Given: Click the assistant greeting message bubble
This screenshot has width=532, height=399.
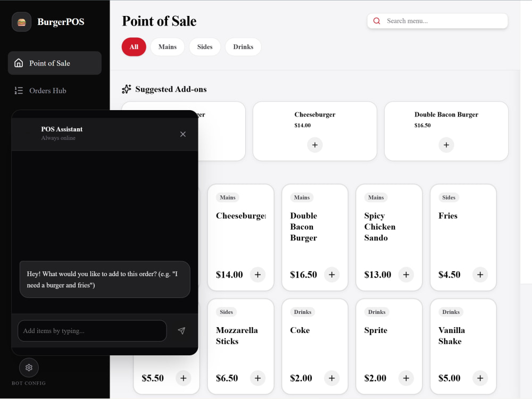Looking at the screenshot, I should tap(105, 279).
